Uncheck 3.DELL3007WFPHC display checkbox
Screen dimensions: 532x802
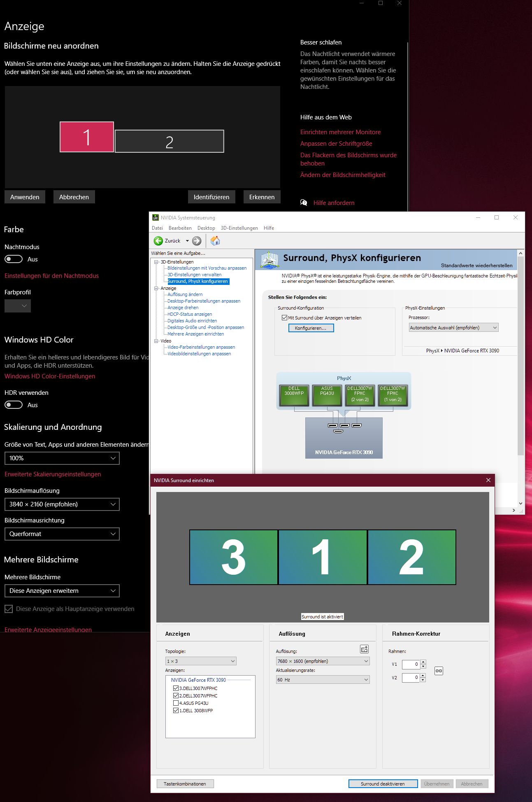[x=176, y=688]
